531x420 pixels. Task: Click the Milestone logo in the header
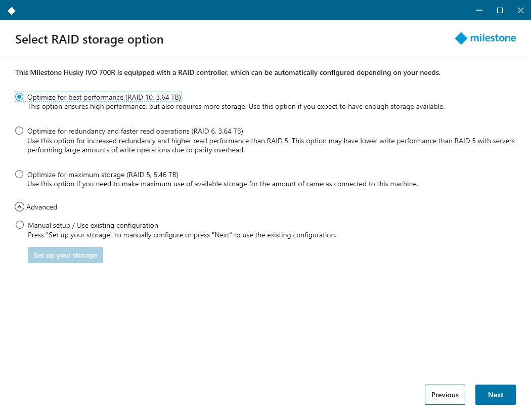point(485,38)
